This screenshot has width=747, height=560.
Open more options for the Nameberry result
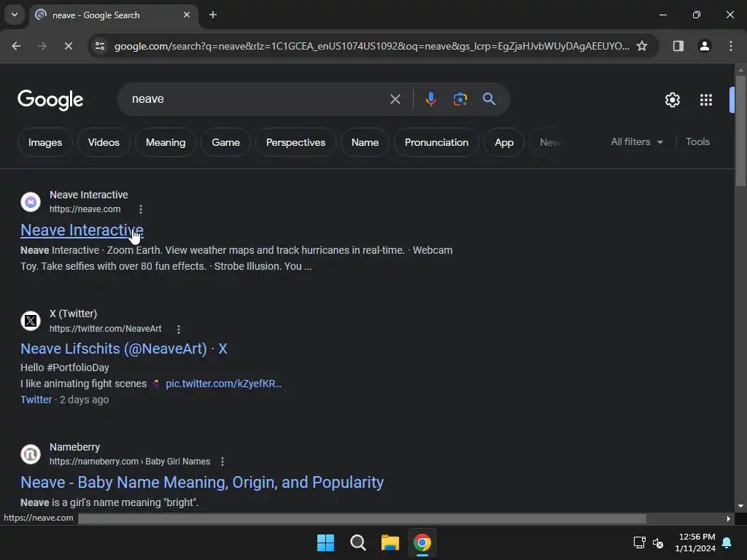point(222,462)
